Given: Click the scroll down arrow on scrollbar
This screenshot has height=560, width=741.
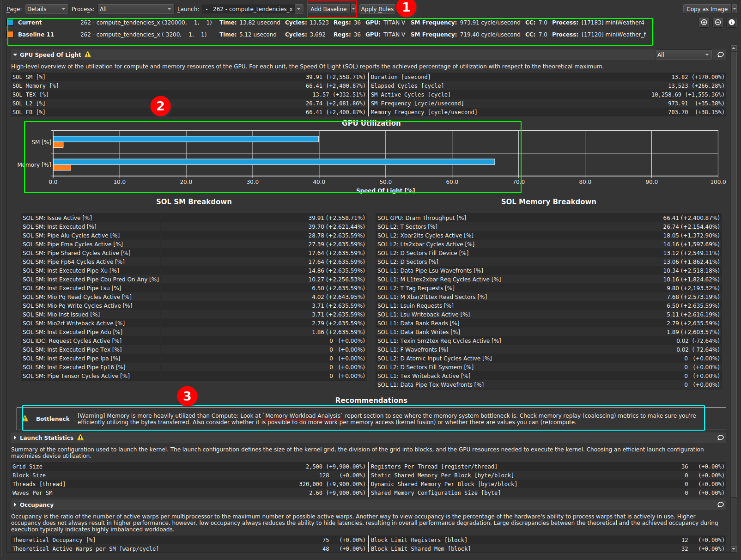Looking at the screenshot, I should pyautogui.click(x=734, y=549).
